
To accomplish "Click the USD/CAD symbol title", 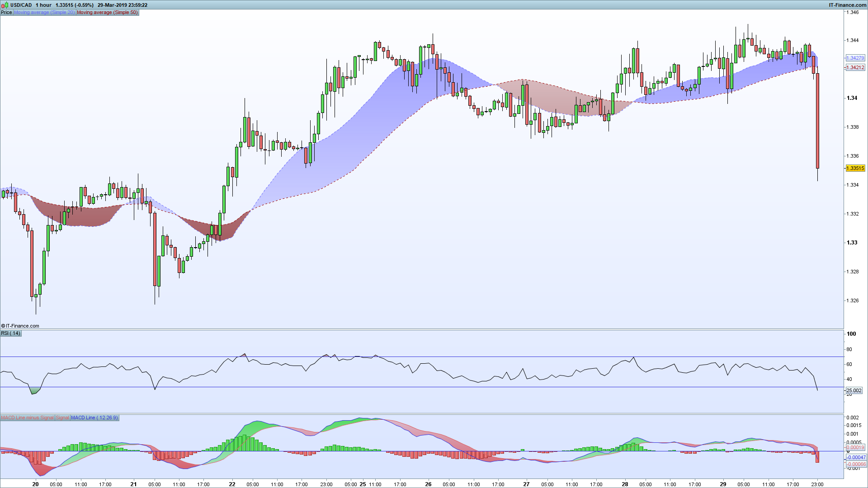I will pos(21,5).
